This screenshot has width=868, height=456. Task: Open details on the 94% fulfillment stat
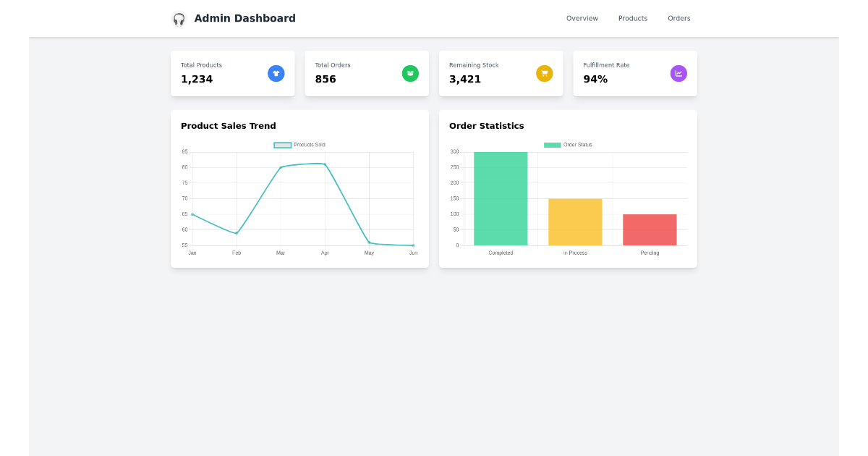click(595, 79)
